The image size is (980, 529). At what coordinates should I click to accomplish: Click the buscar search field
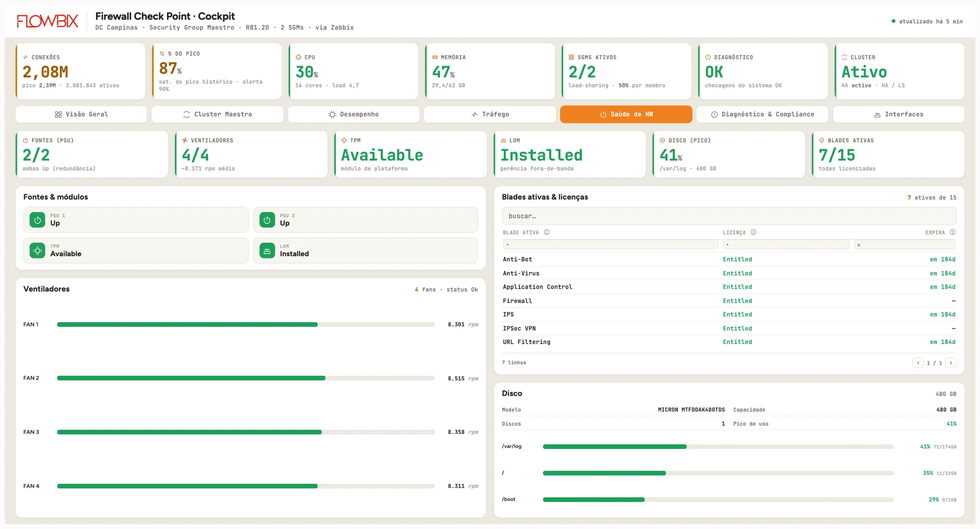pos(729,216)
